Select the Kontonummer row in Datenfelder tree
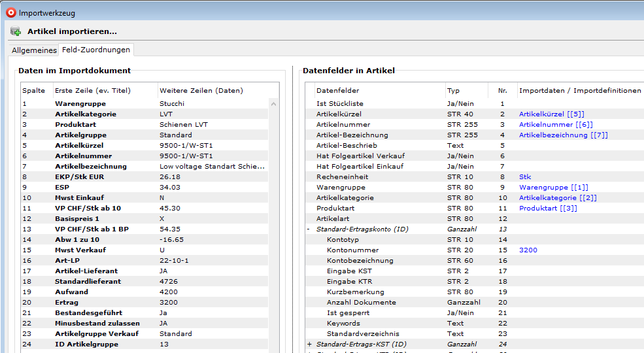 352,250
